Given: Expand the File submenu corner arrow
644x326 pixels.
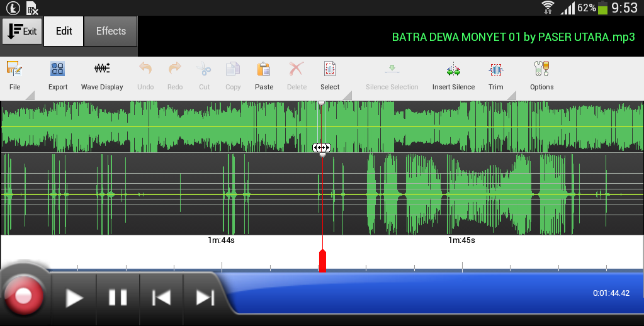Looking at the screenshot, I should tap(30, 96).
